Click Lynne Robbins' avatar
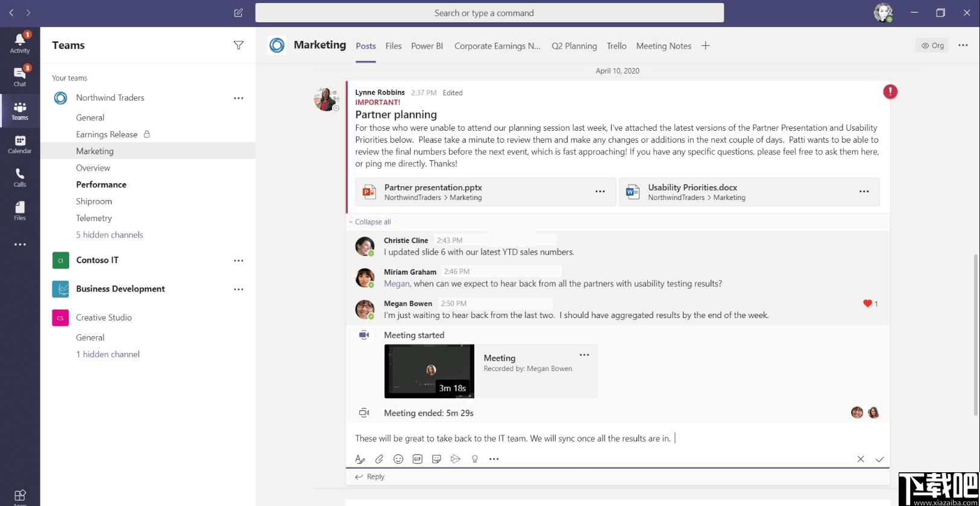The width and height of the screenshot is (980, 506). (x=326, y=99)
